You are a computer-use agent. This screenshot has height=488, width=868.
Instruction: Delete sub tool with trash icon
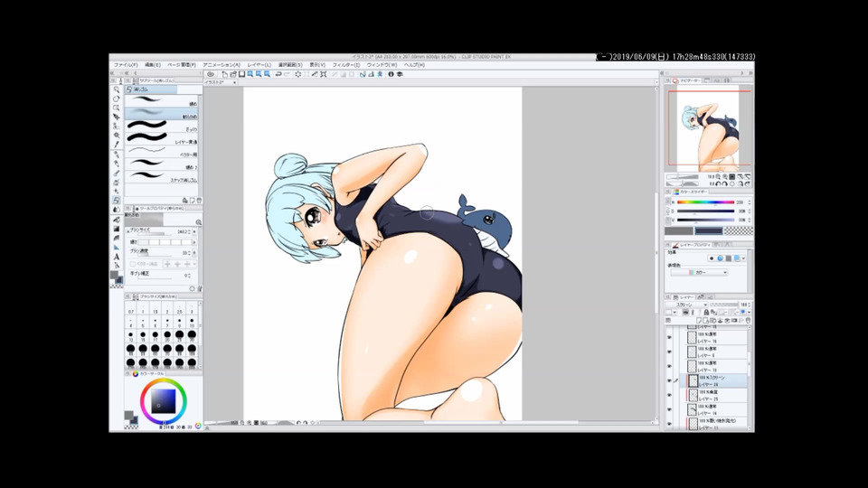point(199,201)
